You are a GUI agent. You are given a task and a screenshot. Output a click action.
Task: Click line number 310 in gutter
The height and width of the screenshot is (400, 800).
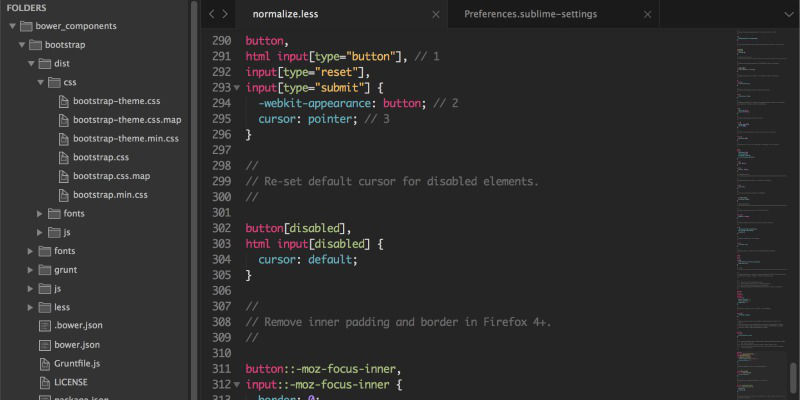pyautogui.click(x=221, y=353)
